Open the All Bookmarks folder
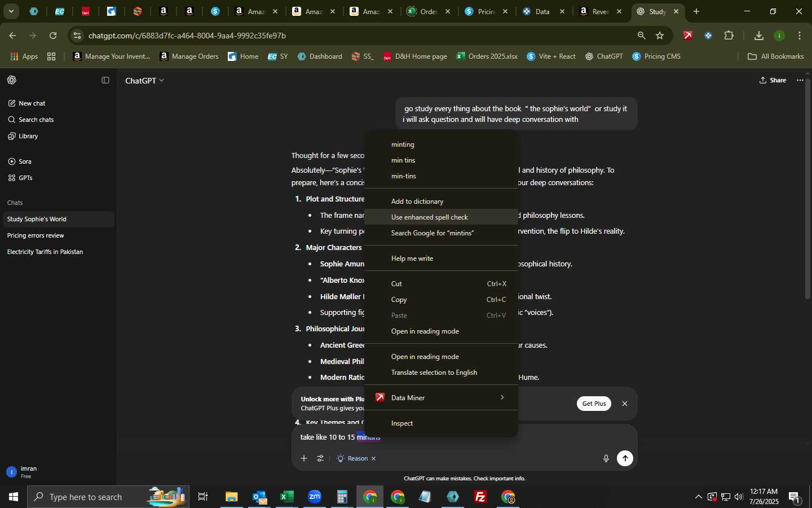 pyautogui.click(x=775, y=56)
